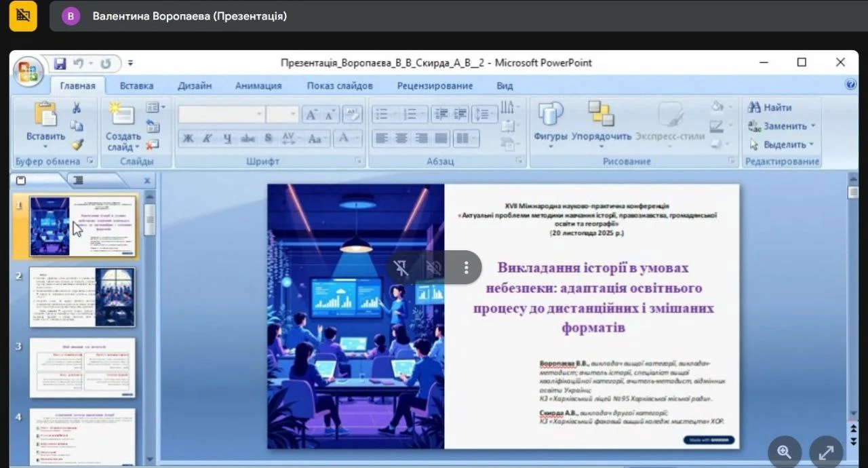This screenshot has width=868, height=468.
Task: Open the three-dot options on presentation tile
Action: [x=466, y=268]
